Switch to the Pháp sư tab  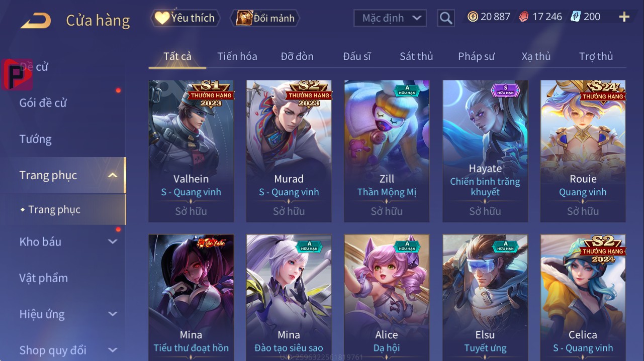tap(476, 56)
